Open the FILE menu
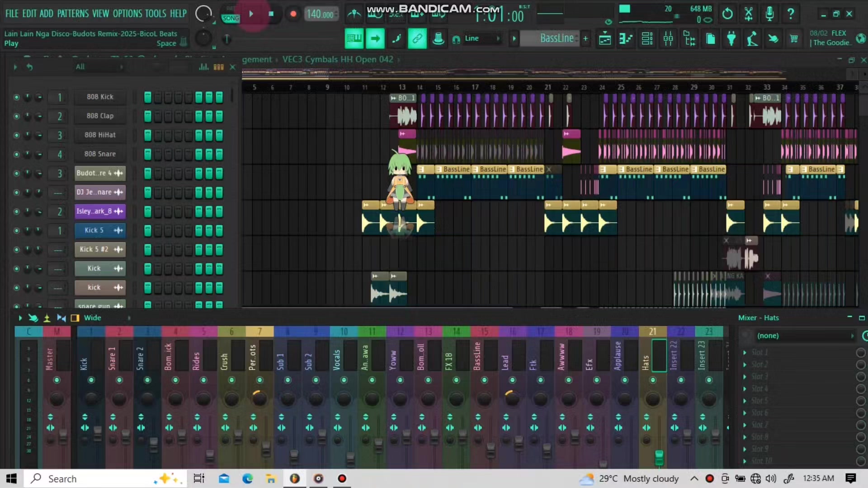 pyautogui.click(x=12, y=14)
